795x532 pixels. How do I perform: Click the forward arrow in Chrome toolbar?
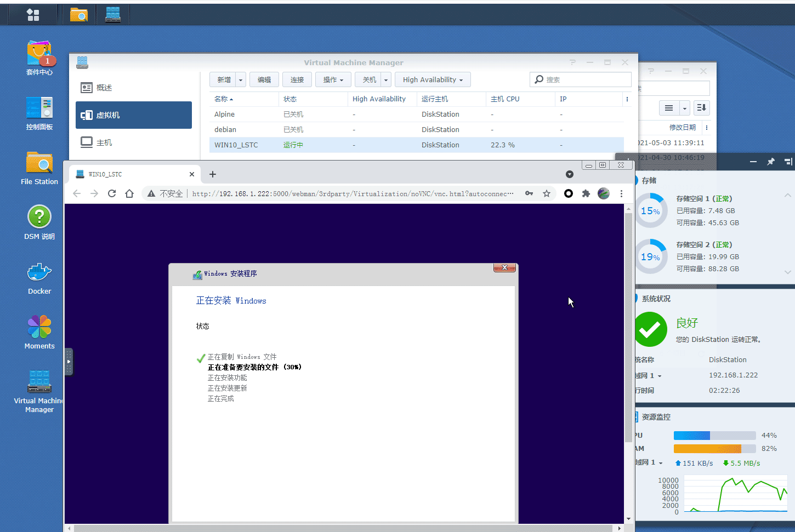point(94,193)
